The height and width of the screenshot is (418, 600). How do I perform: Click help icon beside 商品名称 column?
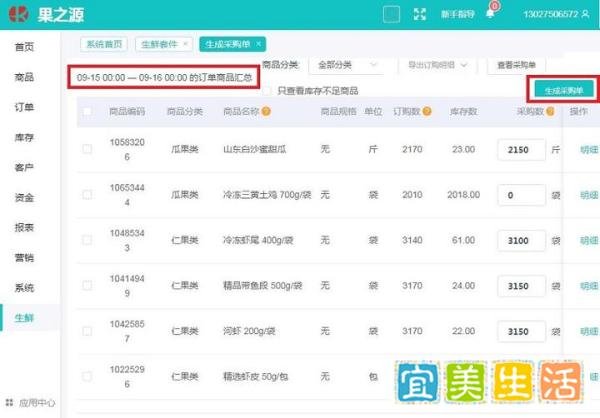point(266,111)
